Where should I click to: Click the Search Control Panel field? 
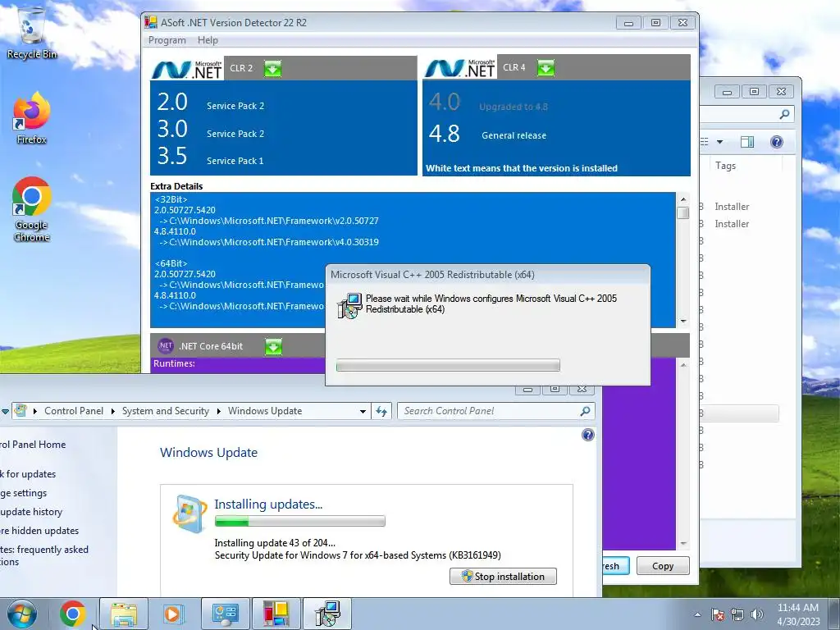[496, 411]
